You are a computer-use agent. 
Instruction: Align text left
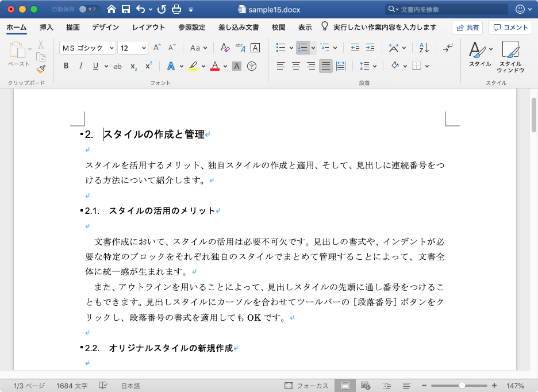pyautogui.click(x=281, y=66)
